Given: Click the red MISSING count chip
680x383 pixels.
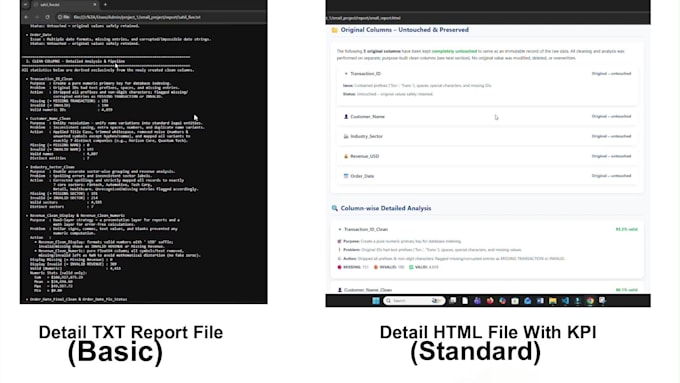Looking at the screenshot, I should tap(353, 267).
